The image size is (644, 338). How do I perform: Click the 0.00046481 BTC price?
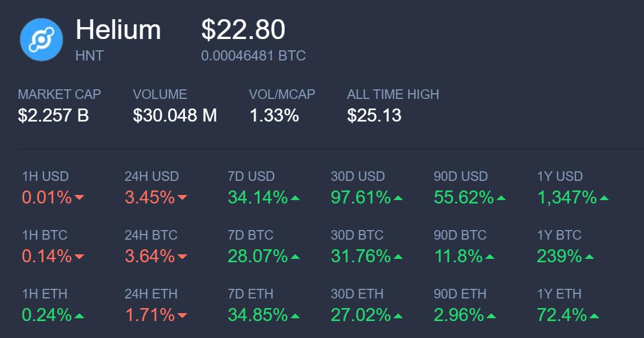[x=253, y=56]
